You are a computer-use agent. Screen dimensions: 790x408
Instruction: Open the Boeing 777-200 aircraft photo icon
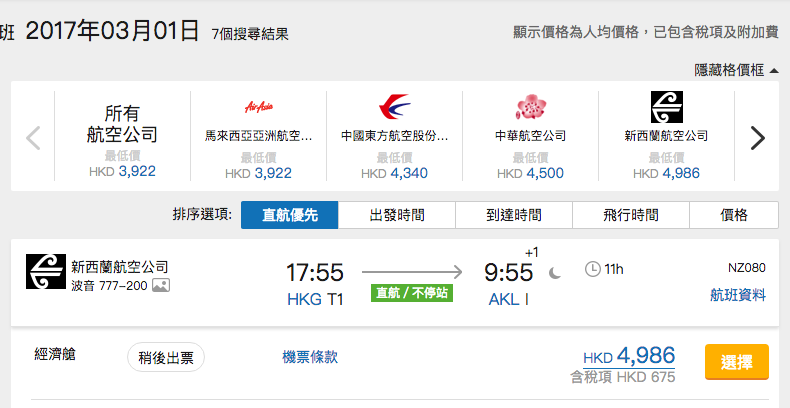(161, 286)
